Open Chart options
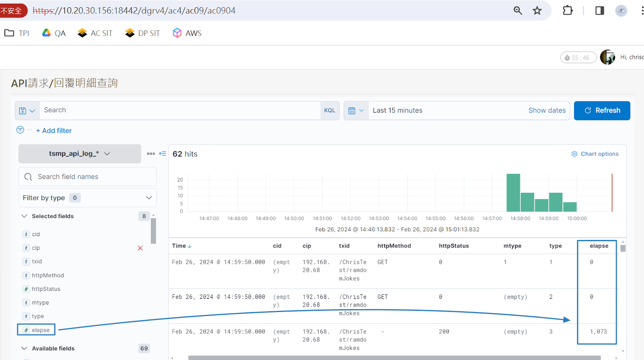This screenshot has height=360, width=644. [x=595, y=154]
